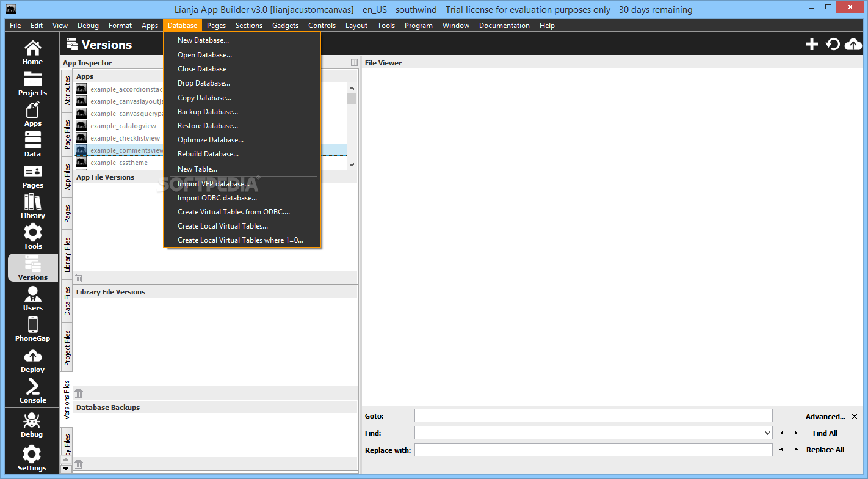Viewport: 868px width, 479px height.
Task: Open the Settings workspace
Action: [x=32, y=459]
